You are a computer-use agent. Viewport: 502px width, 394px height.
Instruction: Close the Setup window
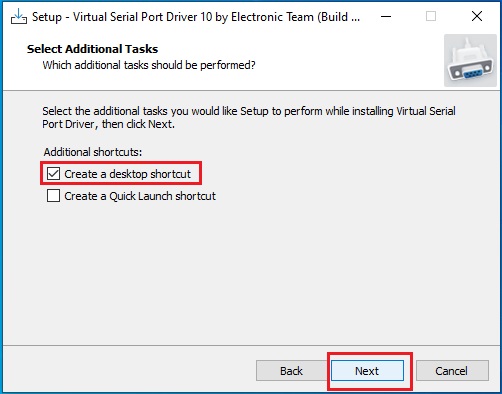pyautogui.click(x=477, y=16)
